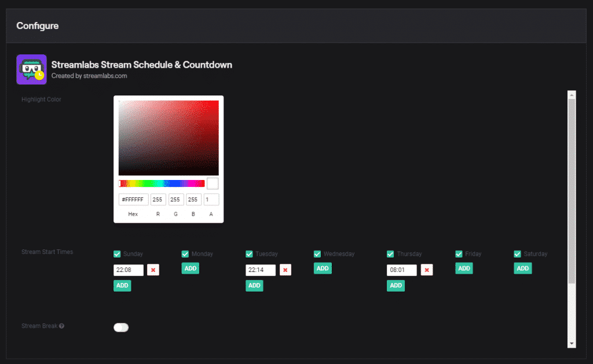Toggle the Stream Break switch on
The height and width of the screenshot is (364, 593).
coord(121,327)
